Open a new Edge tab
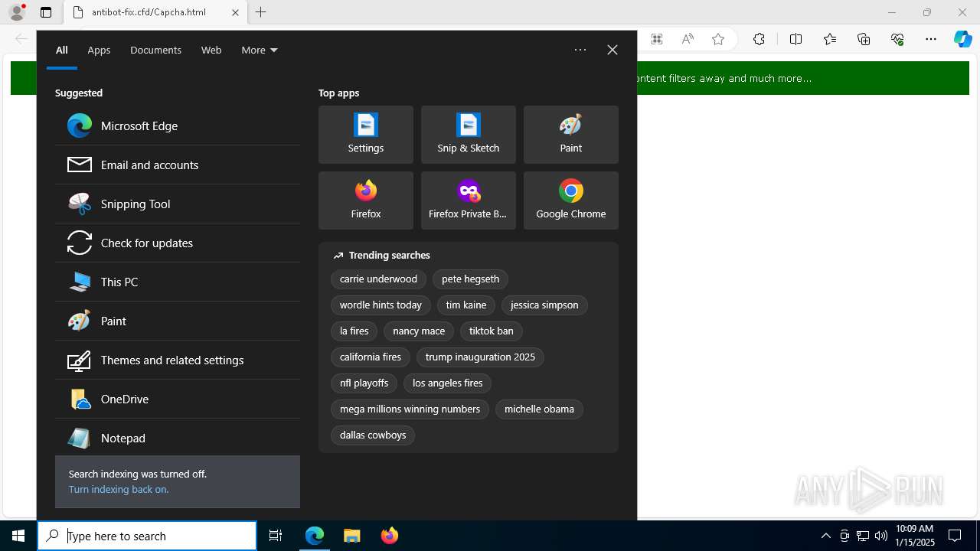The width and height of the screenshot is (980, 551). [261, 12]
